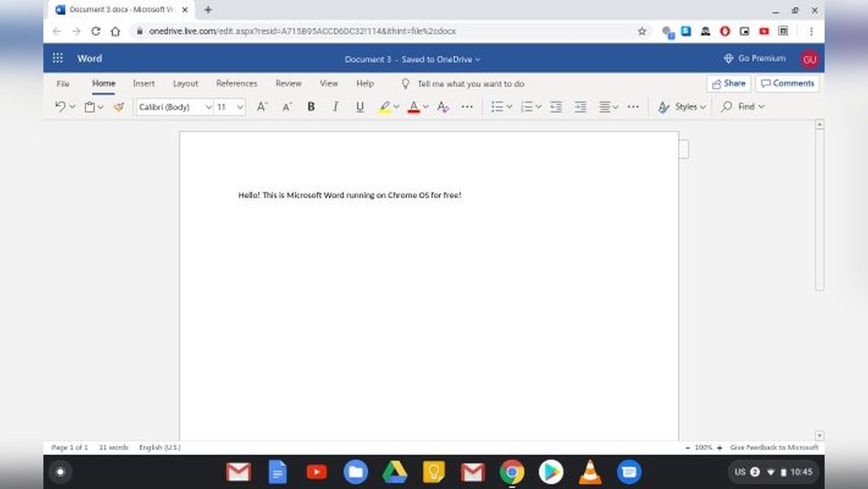Click the document vertical scrollbar
The height and width of the screenshot is (489, 868).
click(819, 209)
